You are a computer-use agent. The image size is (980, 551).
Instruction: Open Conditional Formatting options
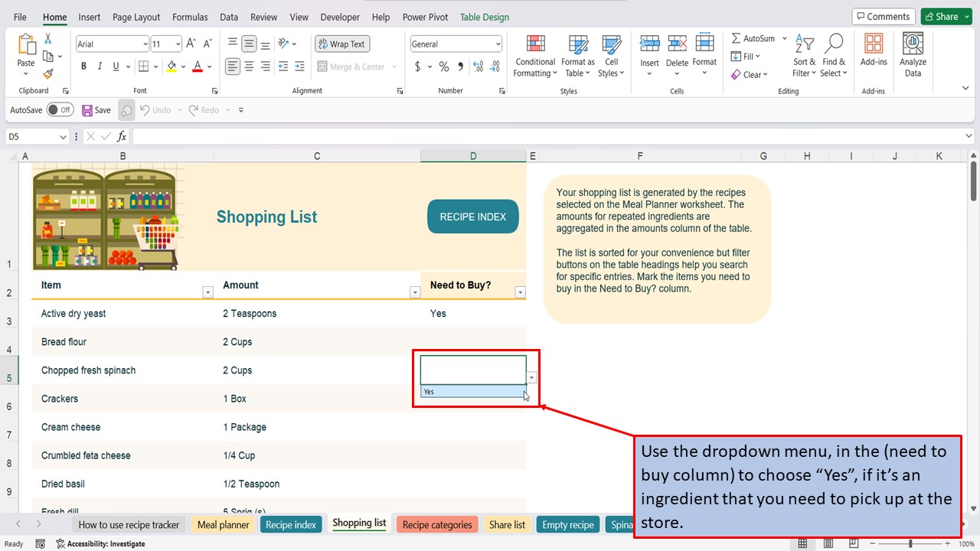point(534,55)
